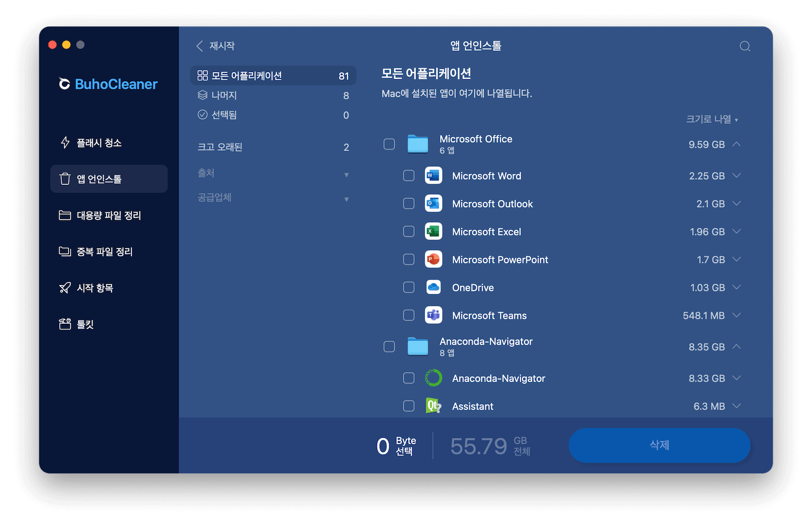Viewport: 812px width, 525px height.
Task: Select the 모든 어플리케이션 category
Action: tap(273, 76)
